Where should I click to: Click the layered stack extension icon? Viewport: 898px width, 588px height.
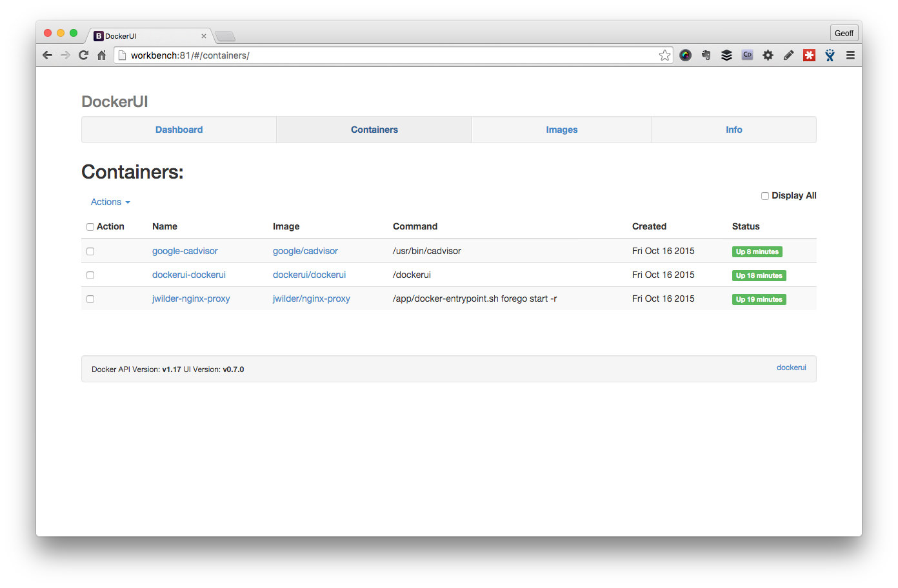[726, 55]
